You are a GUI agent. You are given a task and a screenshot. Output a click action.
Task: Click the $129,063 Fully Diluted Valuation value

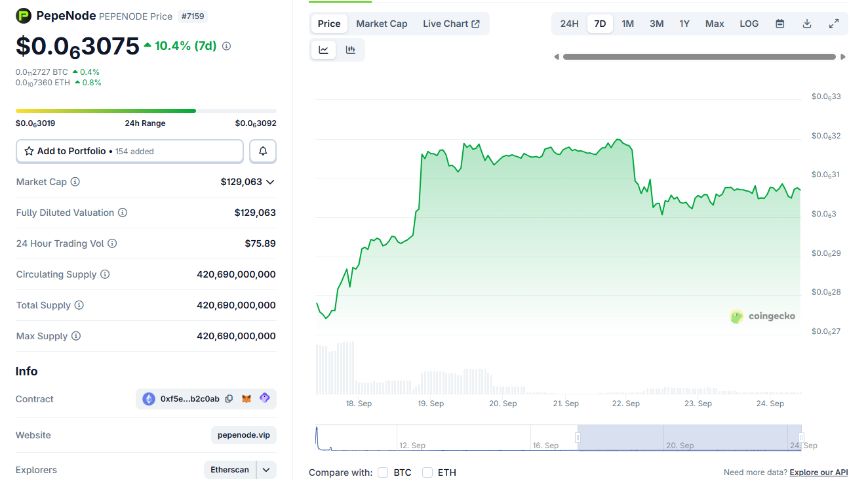(255, 213)
